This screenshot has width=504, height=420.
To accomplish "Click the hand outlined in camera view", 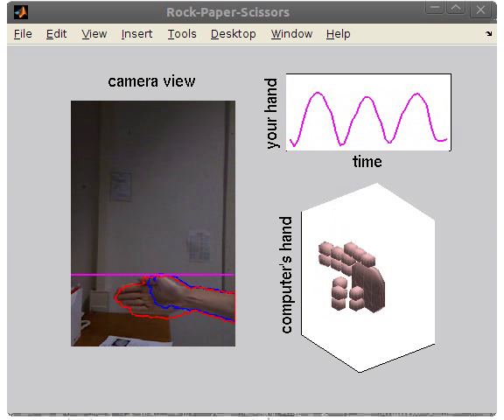I will 151,297.
